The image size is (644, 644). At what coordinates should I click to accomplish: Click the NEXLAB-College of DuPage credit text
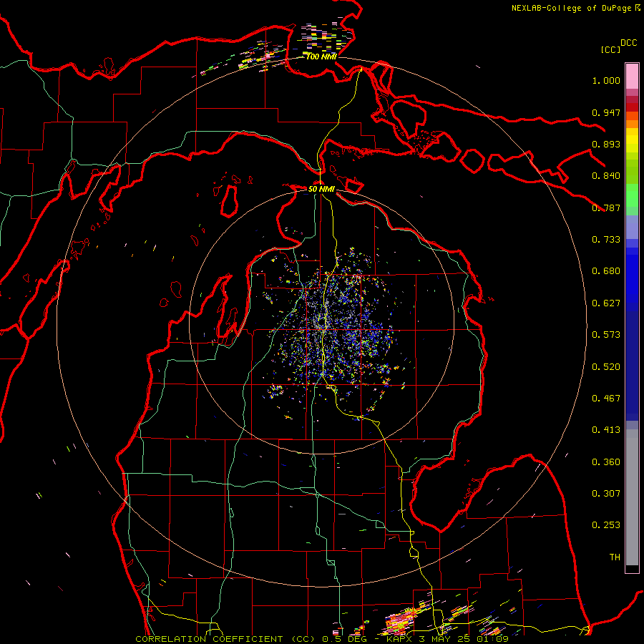pos(572,8)
